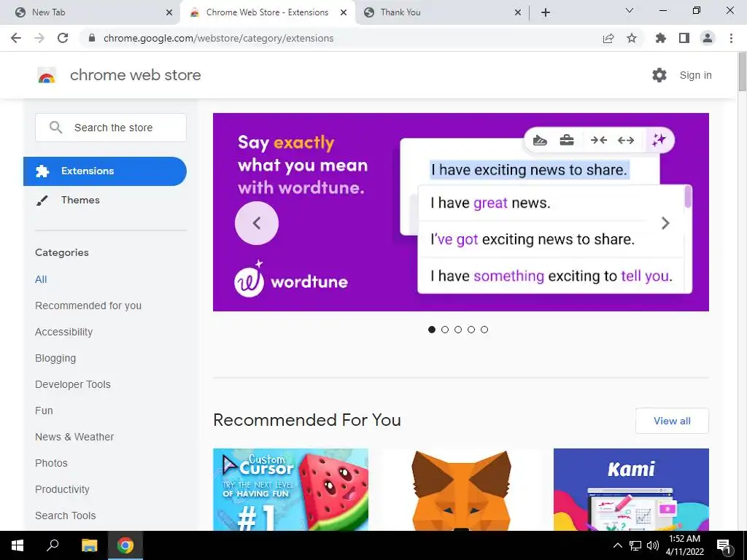Screen dimensions: 747x560
Task: Switch to the New Tab tab
Action: point(90,13)
